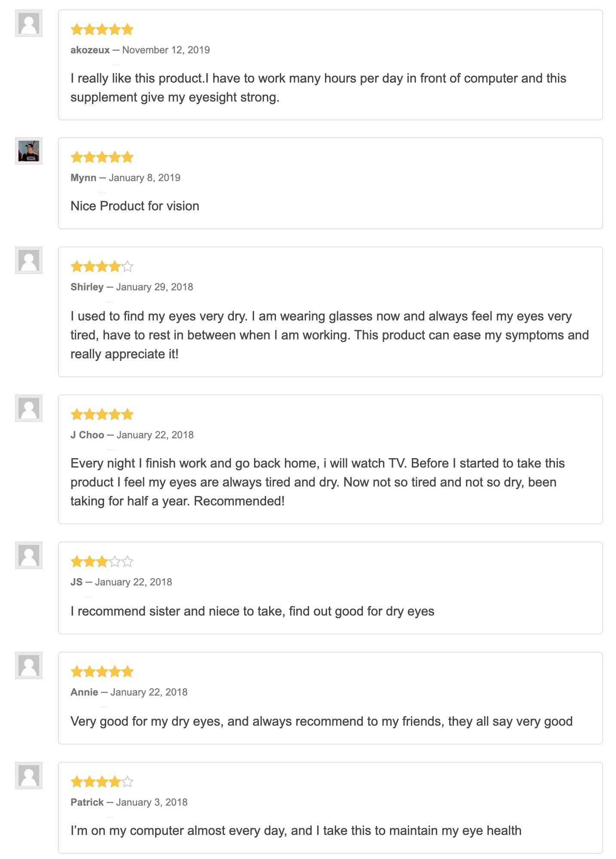Screen dimensions: 616x859
Task: Click JS's placeholder avatar icon
Action: (x=29, y=555)
